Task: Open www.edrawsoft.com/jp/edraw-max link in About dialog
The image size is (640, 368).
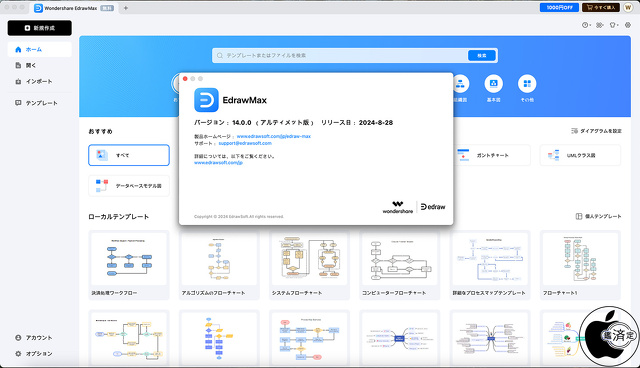Action: tap(273, 136)
